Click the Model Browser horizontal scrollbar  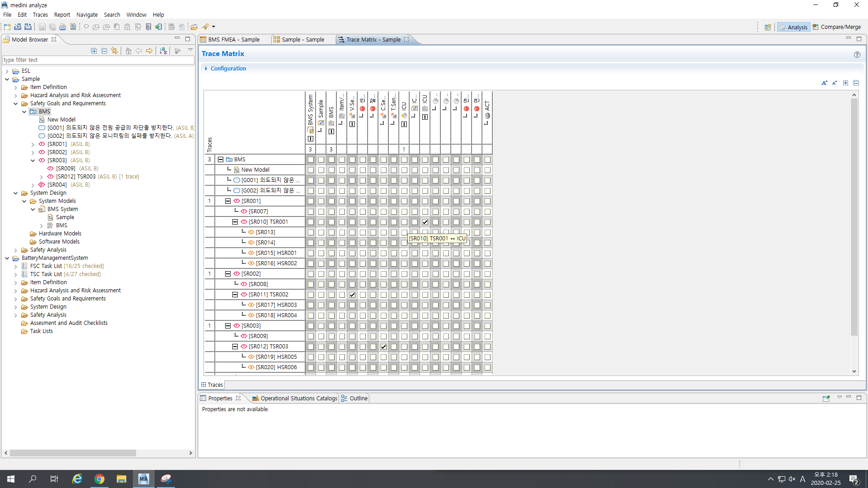click(72, 453)
